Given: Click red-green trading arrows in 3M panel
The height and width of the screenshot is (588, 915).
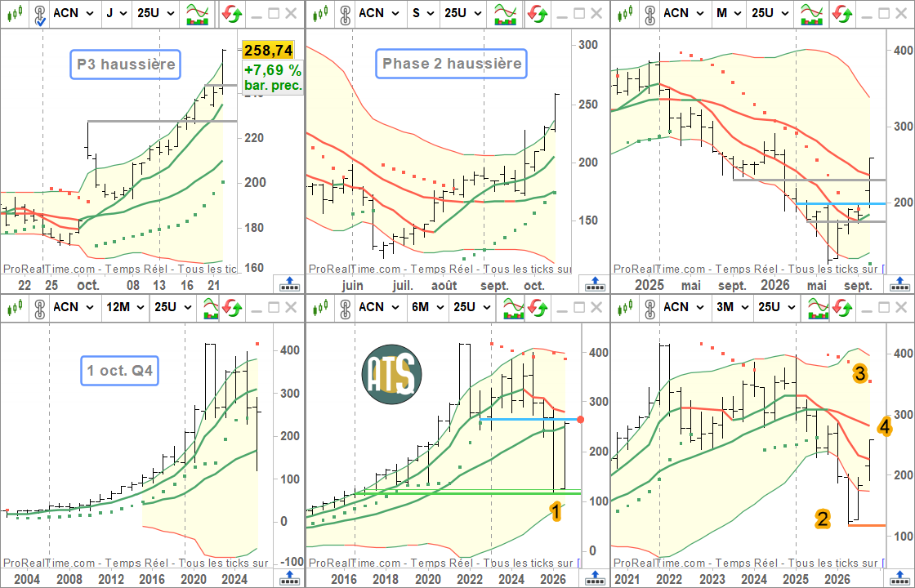Looking at the screenshot, I should coord(842,307).
